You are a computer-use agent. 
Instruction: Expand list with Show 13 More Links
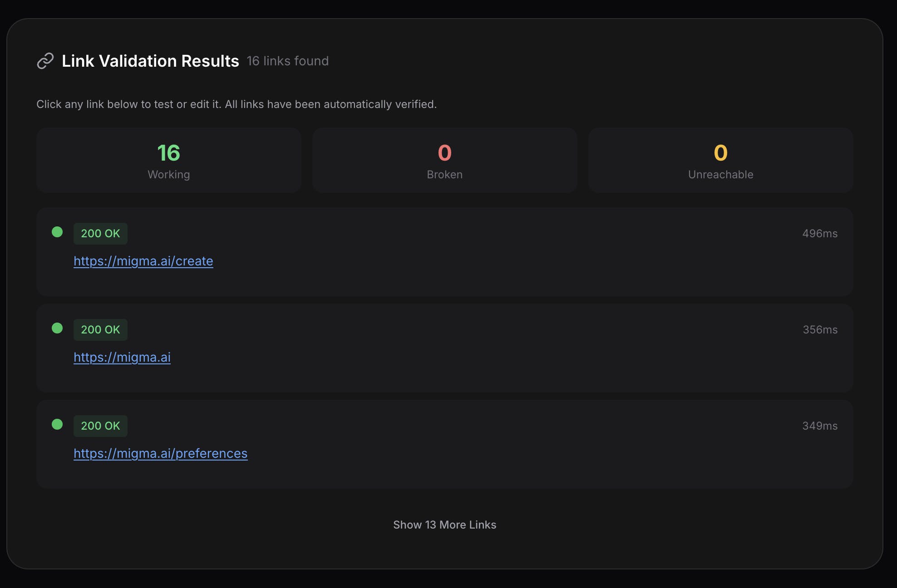444,525
